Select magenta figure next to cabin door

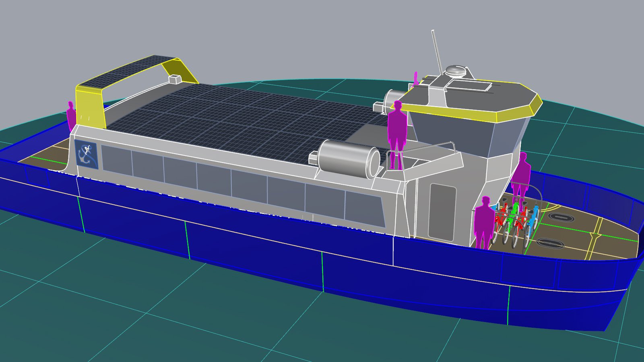click(x=484, y=223)
